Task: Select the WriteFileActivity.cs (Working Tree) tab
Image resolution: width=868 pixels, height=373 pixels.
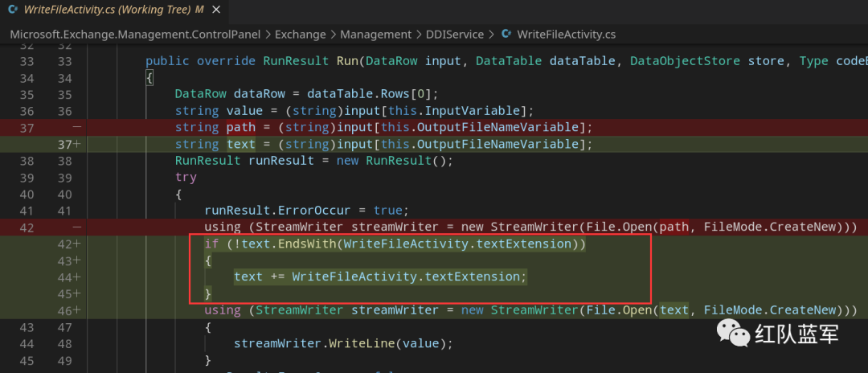Action: point(113,10)
